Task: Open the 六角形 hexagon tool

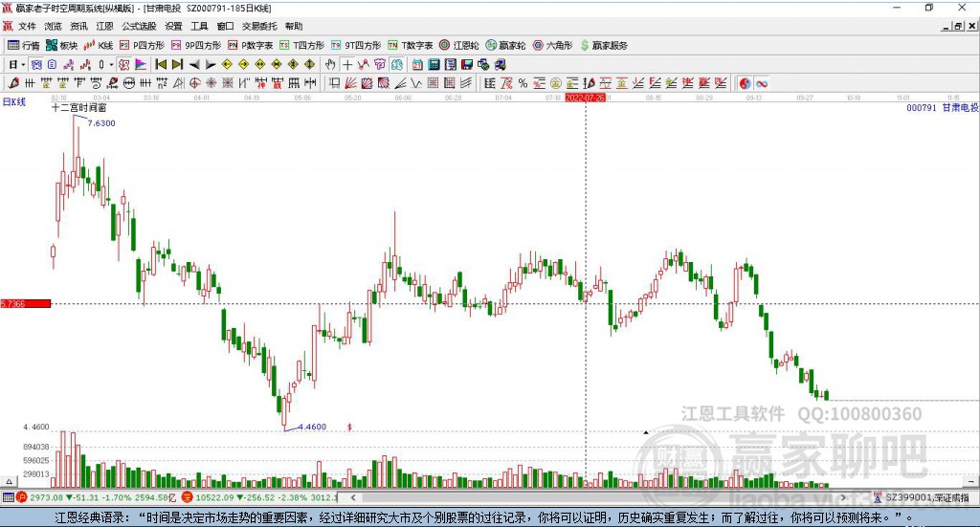Action: [x=552, y=46]
